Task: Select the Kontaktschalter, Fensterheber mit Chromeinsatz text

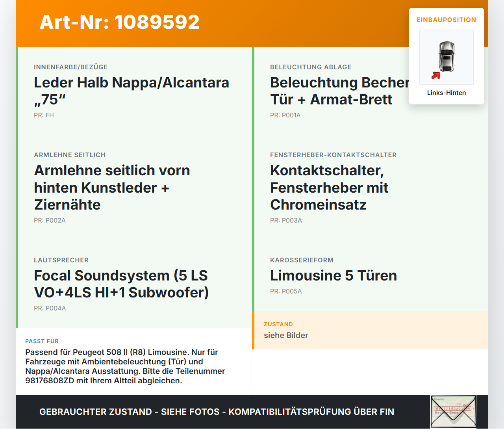Action: (329, 188)
